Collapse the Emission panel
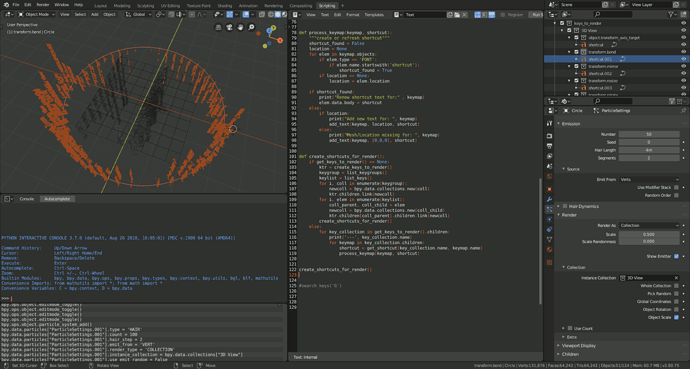The width and height of the screenshot is (690, 369). [x=570, y=124]
